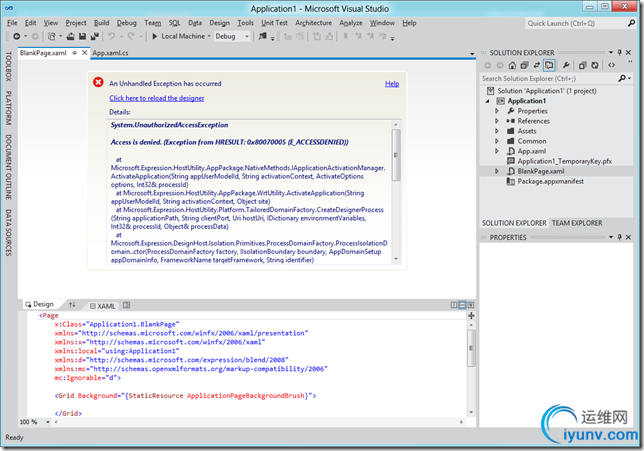The height and width of the screenshot is (451, 644).
Task: Click the Properties wrench icon in Solution Explorer
Action: [x=566, y=65]
